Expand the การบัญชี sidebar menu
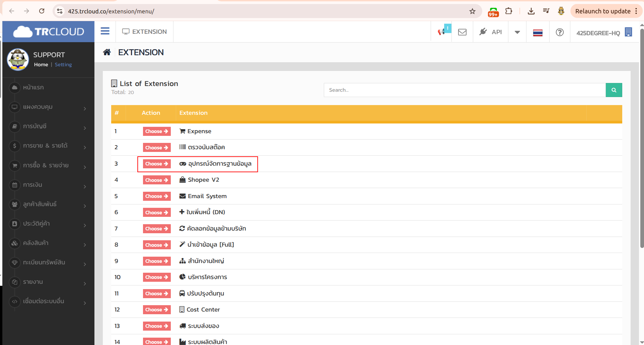Image resolution: width=644 pixels, height=345 pixels. pyautogui.click(x=49, y=126)
